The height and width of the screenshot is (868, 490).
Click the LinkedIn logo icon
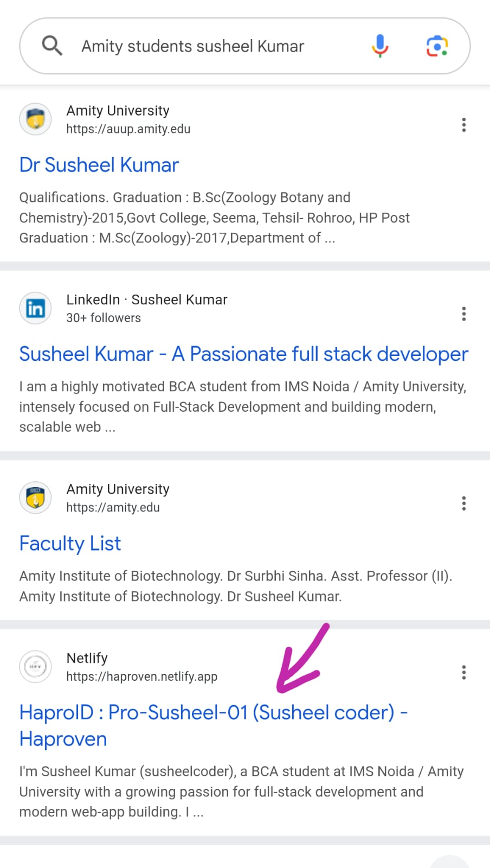tap(36, 309)
